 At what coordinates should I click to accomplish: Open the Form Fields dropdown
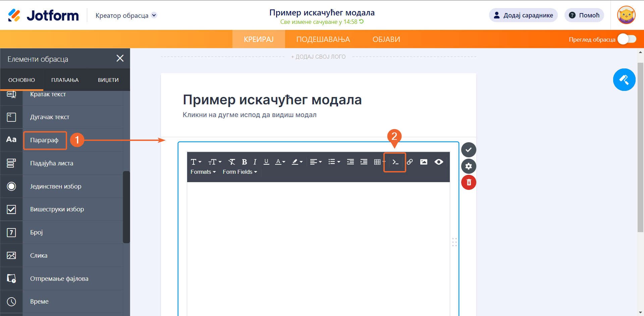240,172
